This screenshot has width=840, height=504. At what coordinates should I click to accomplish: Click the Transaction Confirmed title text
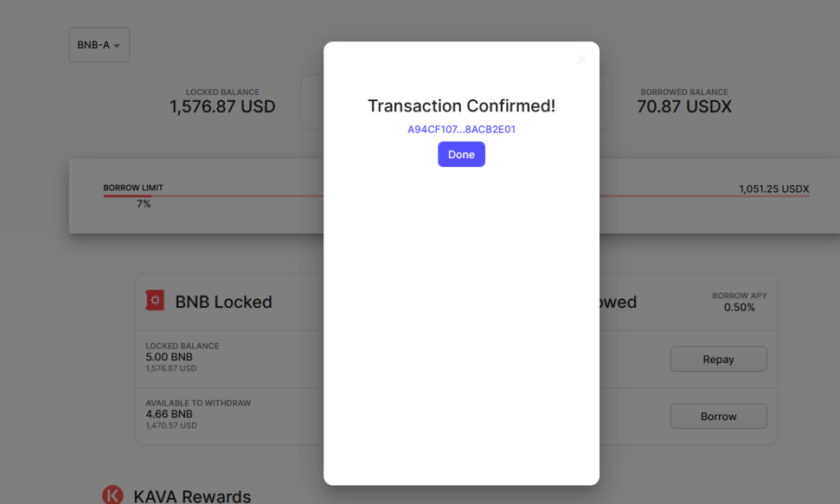click(461, 106)
